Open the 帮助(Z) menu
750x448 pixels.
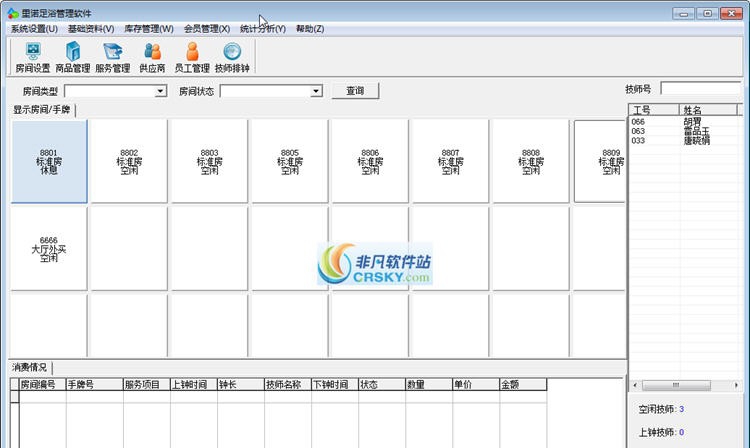coord(310,29)
